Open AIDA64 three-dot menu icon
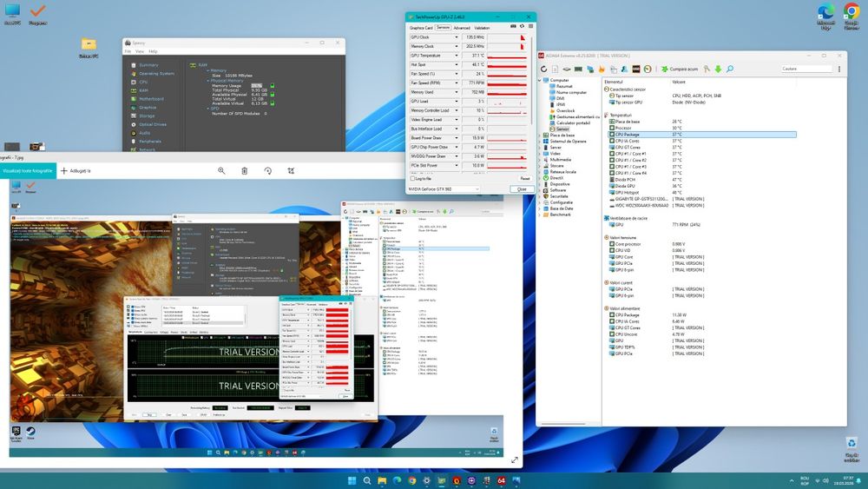 tap(839, 69)
